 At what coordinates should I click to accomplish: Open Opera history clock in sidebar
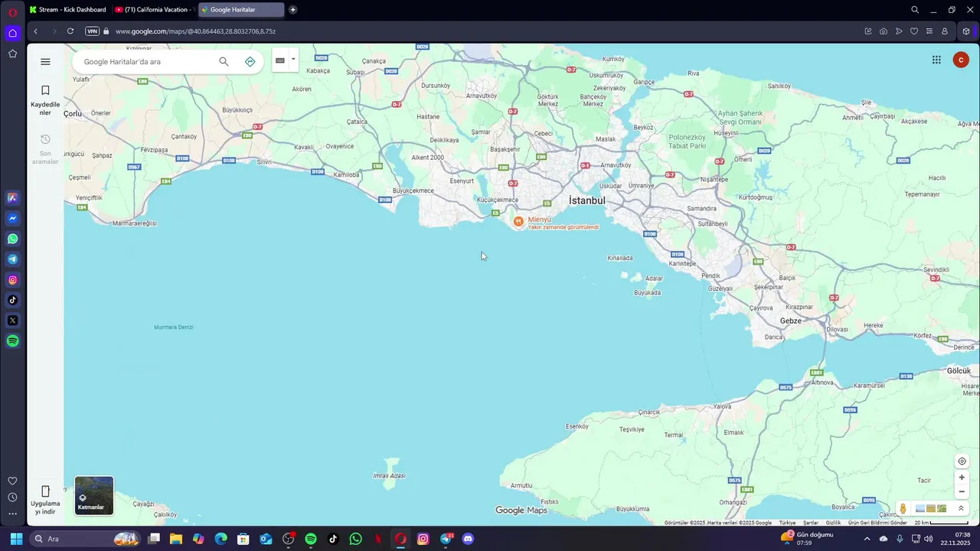pyautogui.click(x=12, y=497)
